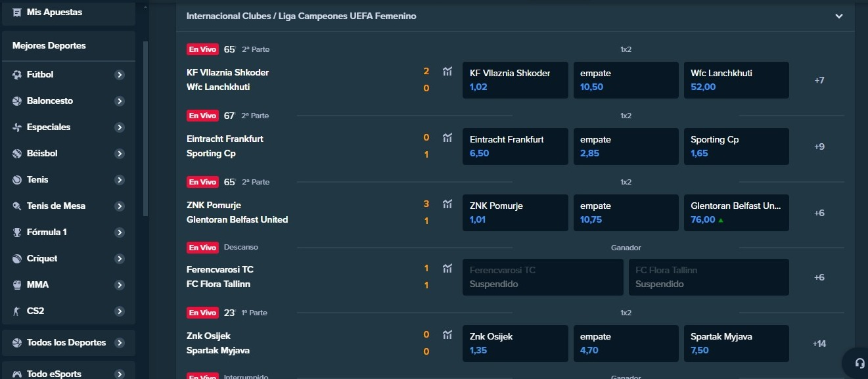Image resolution: width=868 pixels, height=379 pixels.
Task: Pick Znk Osijek at odds 1,35
Action: 515,343
